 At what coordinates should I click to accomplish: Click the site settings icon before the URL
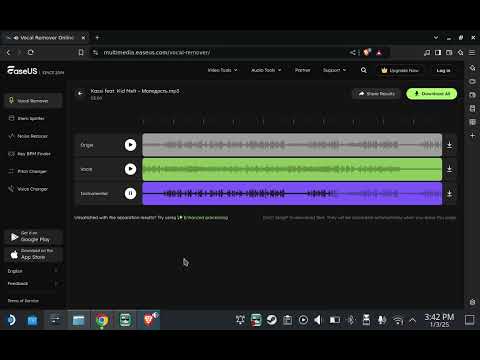point(95,52)
